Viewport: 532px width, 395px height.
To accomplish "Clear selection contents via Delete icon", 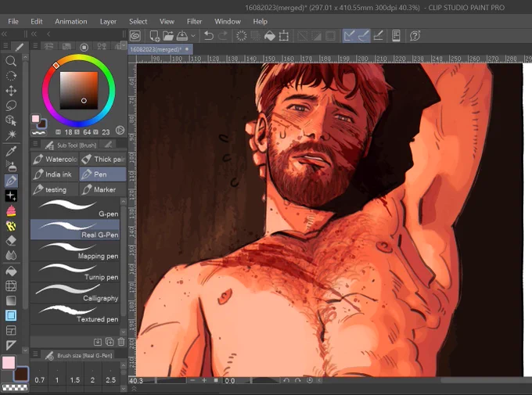I will coord(241,36).
